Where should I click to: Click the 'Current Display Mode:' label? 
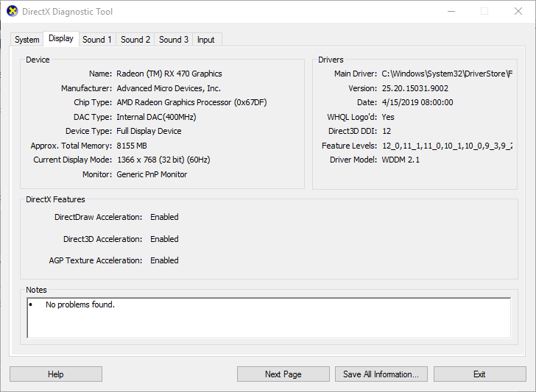point(72,160)
